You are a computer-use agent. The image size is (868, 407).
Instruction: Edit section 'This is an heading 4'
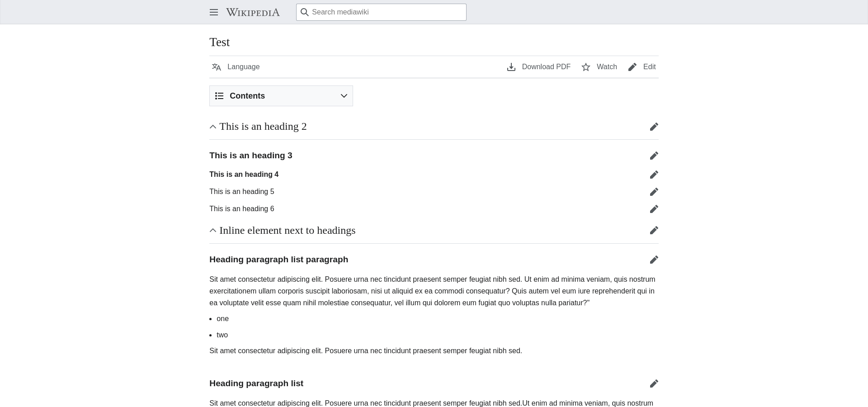pyautogui.click(x=654, y=175)
